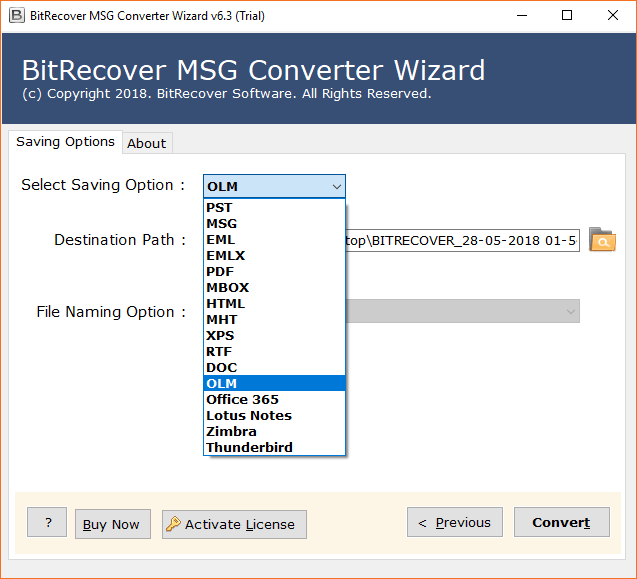Screen dimensions: 637x579
Task: Switch to the Saving Options tab
Action: [x=65, y=142]
